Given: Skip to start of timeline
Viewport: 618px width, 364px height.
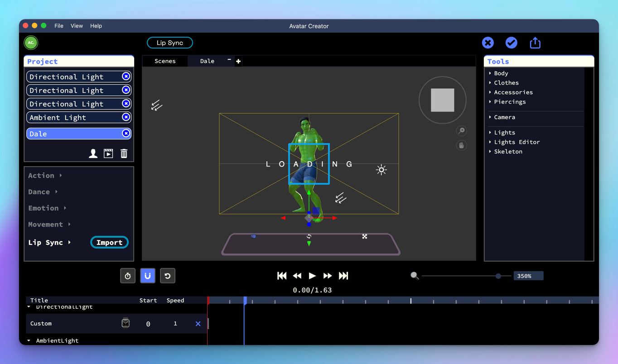Looking at the screenshot, I should (282, 276).
